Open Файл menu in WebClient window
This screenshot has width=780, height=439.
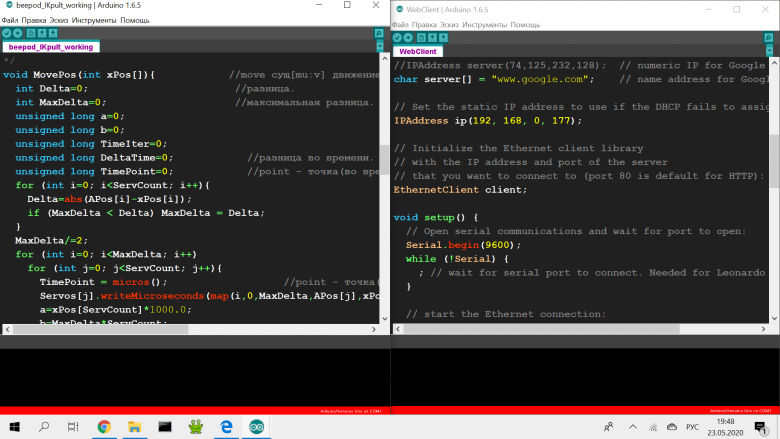400,25
